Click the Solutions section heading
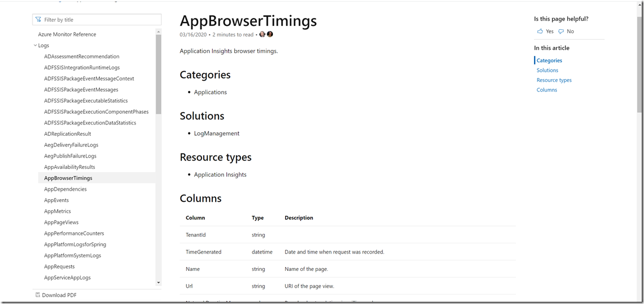This screenshot has width=644, height=304. tap(202, 116)
